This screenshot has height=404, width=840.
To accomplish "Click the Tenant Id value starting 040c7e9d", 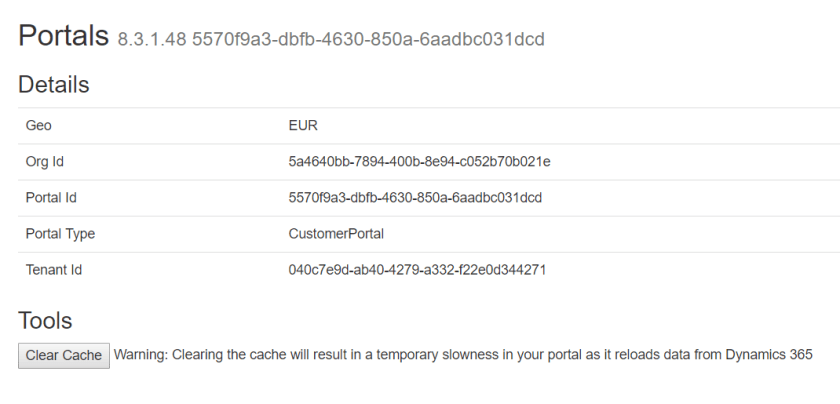I will pos(417,270).
